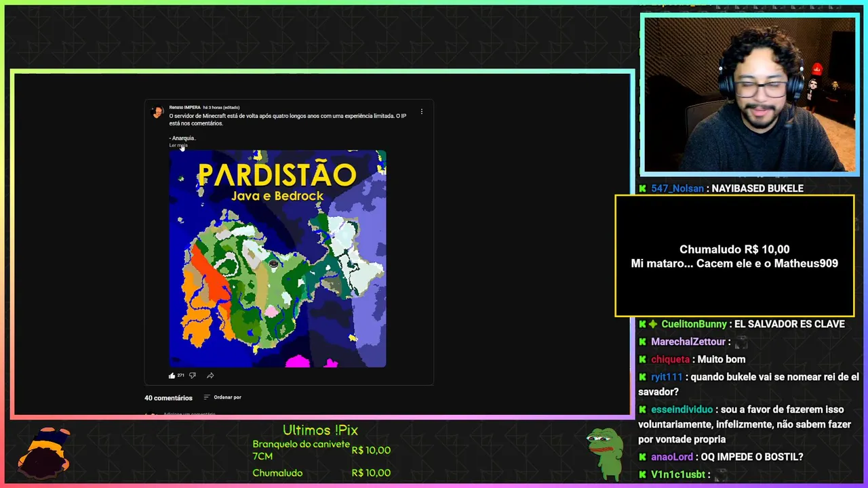Click the username '547_Nolsan' in chat
868x488 pixels.
(x=677, y=188)
